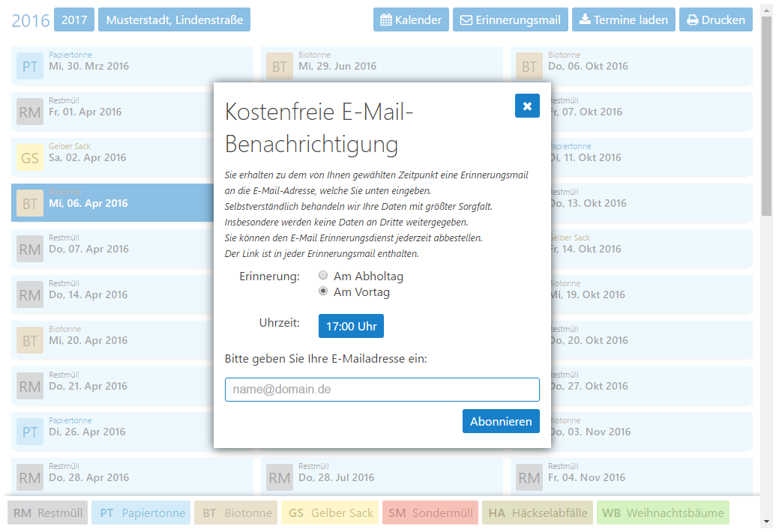
Task: Click the Erinnerungsmail envelope button
Action: click(510, 20)
